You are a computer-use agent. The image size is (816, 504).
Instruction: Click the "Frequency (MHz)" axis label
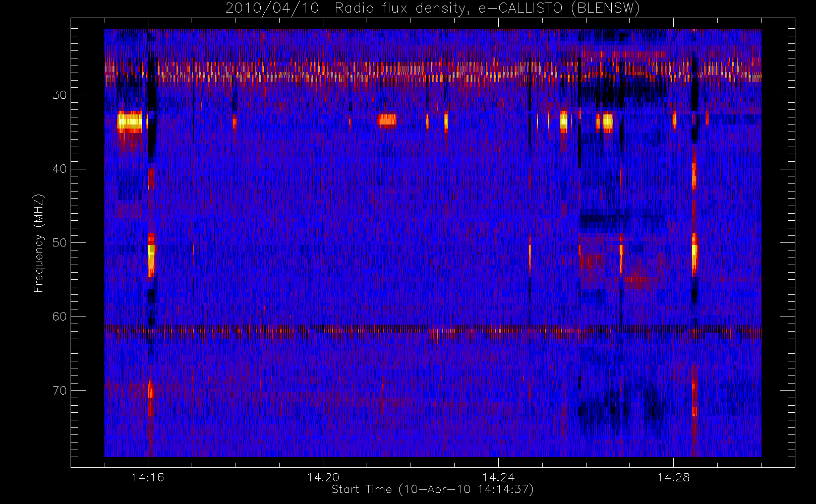pos(38,243)
